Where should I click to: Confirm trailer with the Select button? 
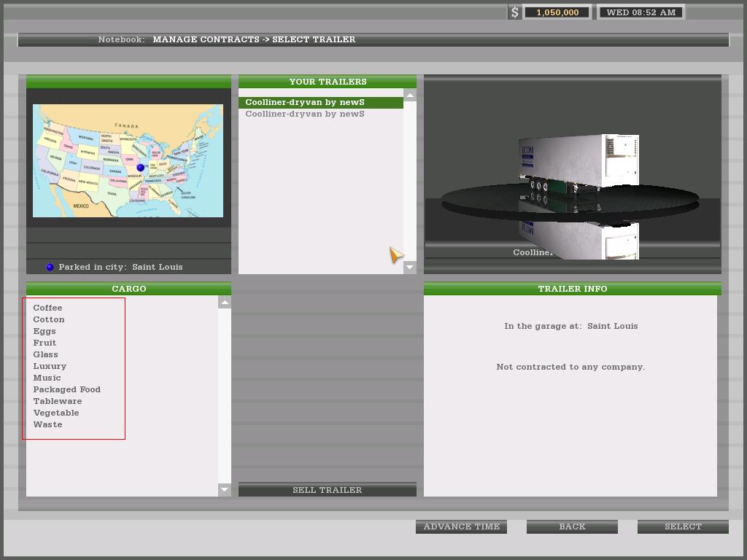683,526
